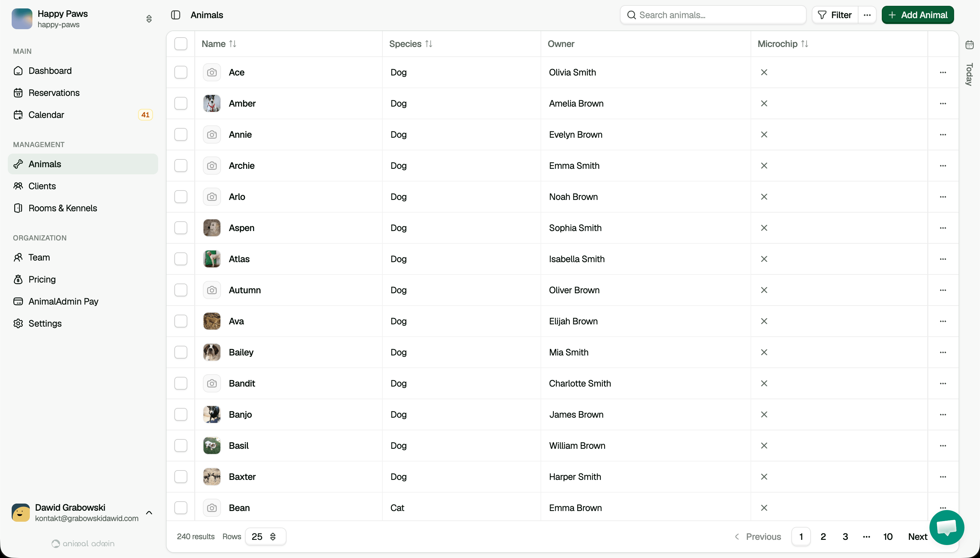Jump to page 10
Image resolution: width=980 pixels, height=558 pixels.
point(888,537)
